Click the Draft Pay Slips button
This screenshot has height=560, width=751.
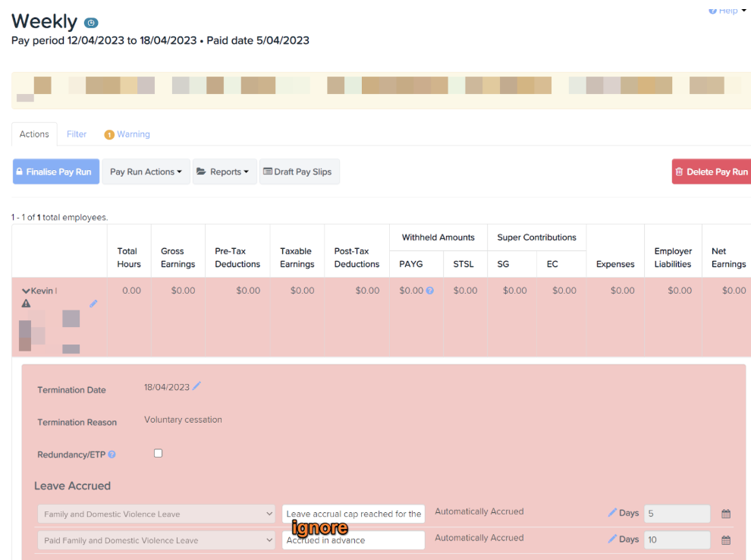click(299, 171)
